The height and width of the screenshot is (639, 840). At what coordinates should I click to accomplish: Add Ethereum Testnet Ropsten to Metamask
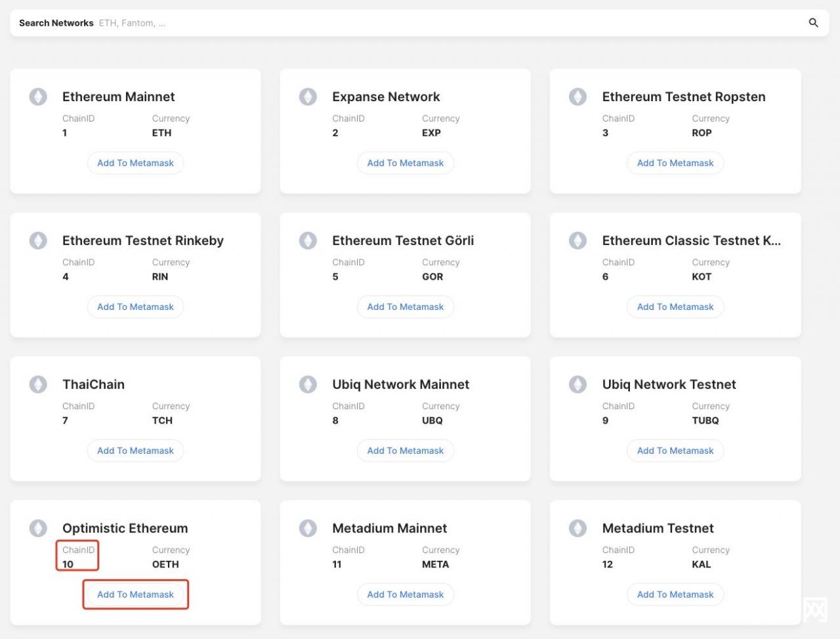coord(675,163)
